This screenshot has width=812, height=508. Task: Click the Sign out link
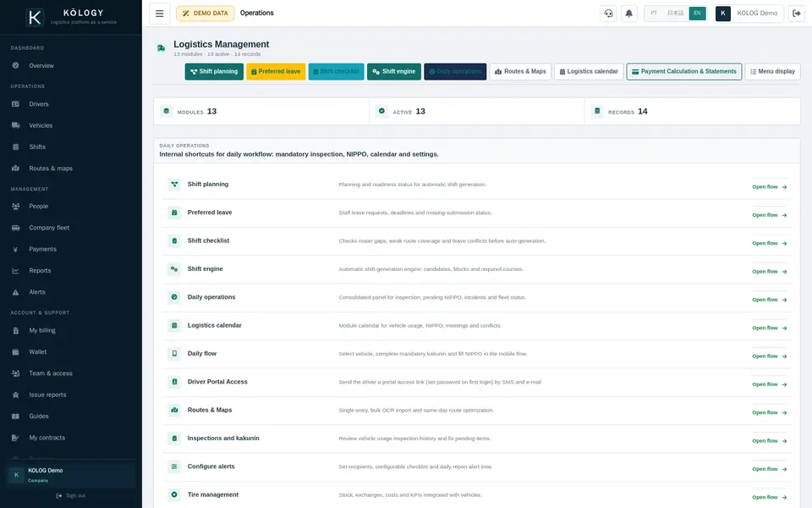pos(71,496)
